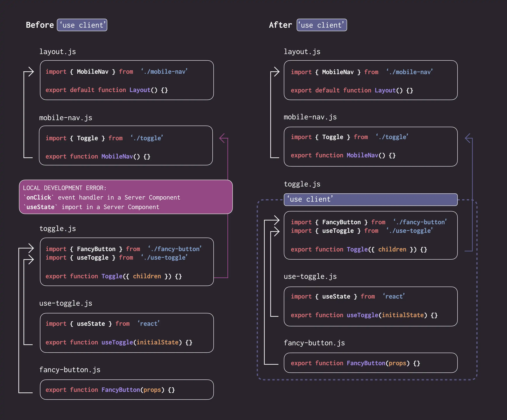This screenshot has height=420, width=507.
Task: Select 'import { Toggle }' line under After
Action: click(350, 137)
